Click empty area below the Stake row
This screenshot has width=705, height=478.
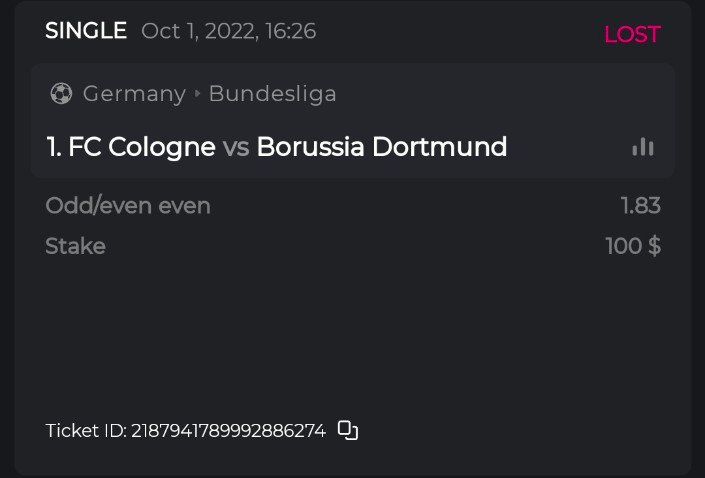350,330
